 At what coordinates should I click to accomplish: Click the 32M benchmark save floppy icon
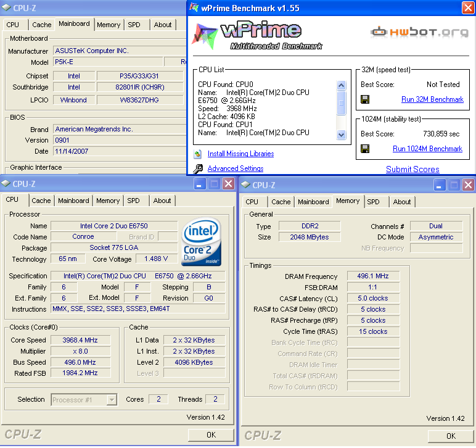[365, 99]
